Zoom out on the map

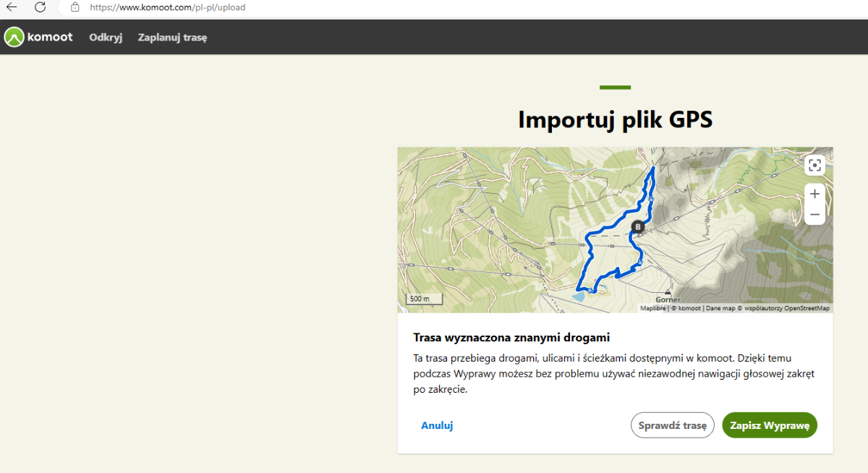point(814,215)
